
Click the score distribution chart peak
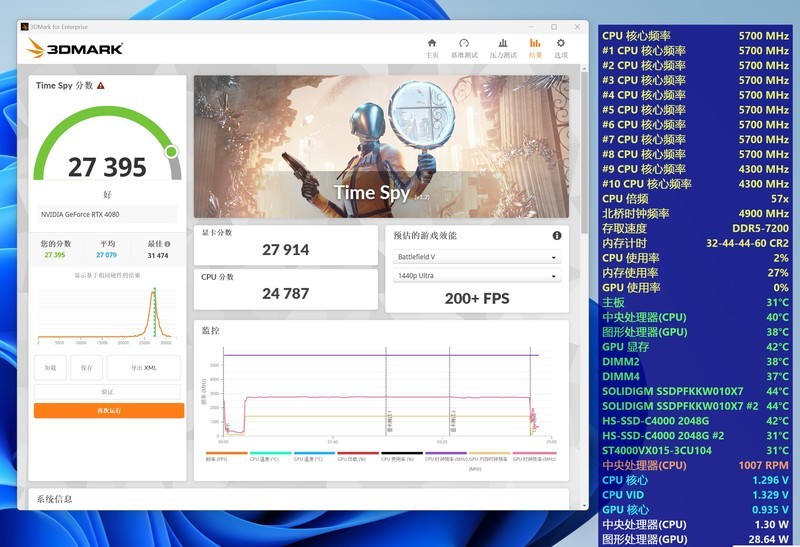point(153,292)
